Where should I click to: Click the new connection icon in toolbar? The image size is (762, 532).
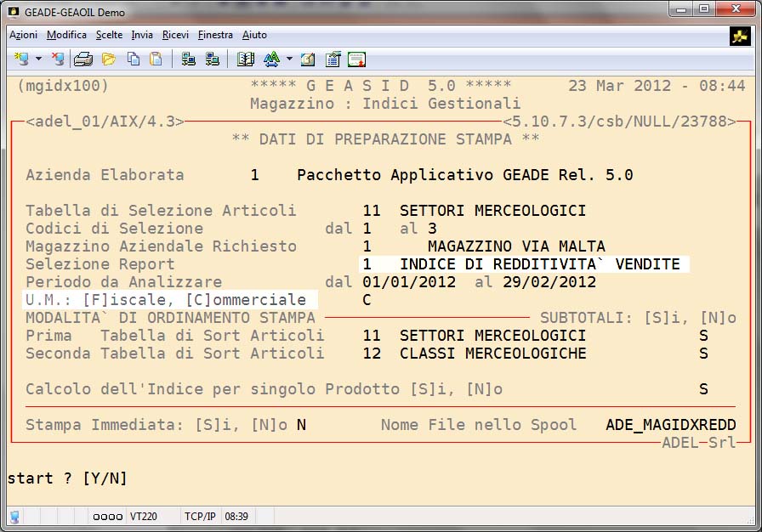21,59
